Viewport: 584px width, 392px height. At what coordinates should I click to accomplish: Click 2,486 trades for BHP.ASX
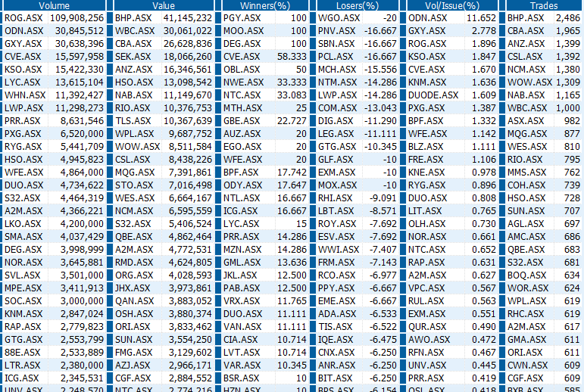[x=568, y=18]
